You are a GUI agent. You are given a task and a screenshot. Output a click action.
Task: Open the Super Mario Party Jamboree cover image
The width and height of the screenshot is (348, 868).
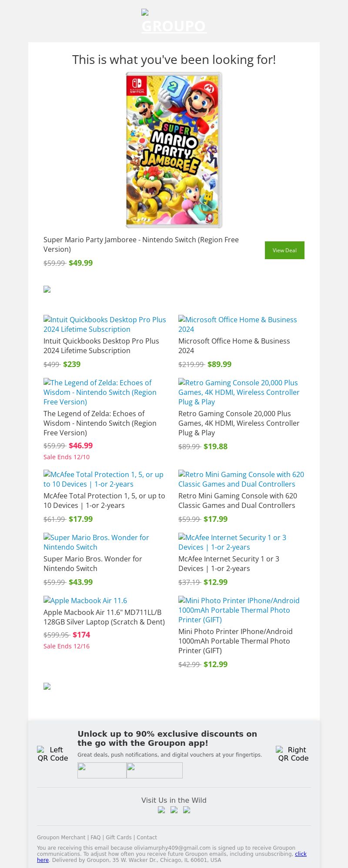[x=174, y=150]
